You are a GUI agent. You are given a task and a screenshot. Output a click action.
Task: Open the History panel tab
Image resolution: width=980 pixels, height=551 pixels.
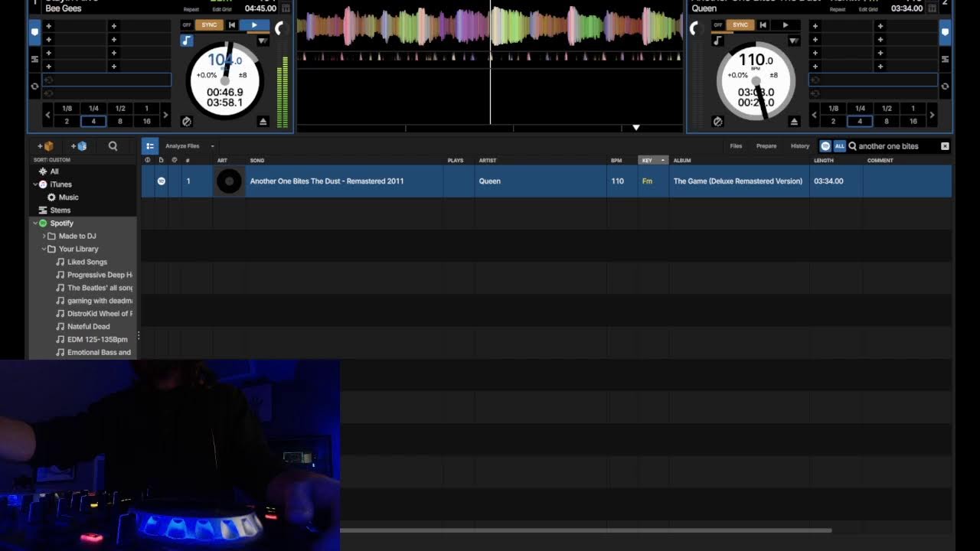(x=800, y=146)
